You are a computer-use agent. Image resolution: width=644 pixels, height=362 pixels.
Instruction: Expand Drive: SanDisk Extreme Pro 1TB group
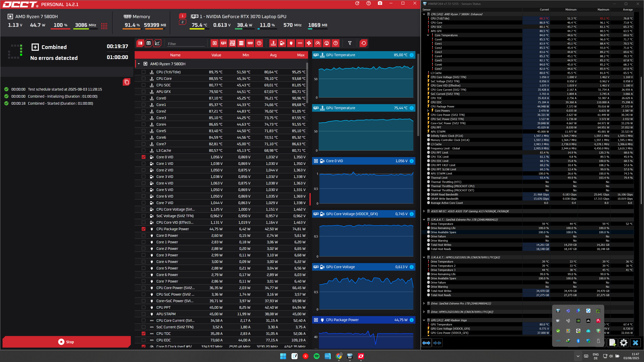point(424,303)
